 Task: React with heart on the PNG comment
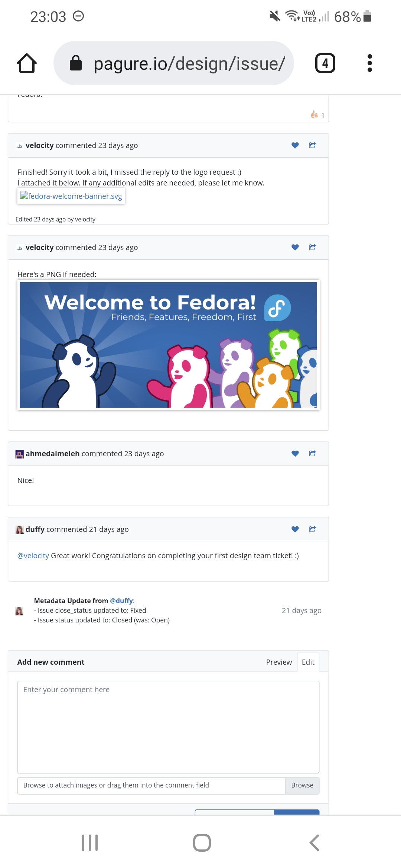(x=295, y=247)
